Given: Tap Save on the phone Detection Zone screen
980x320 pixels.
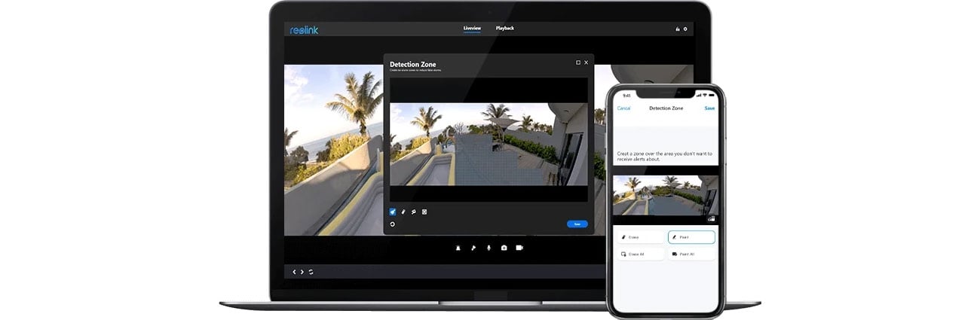Looking at the screenshot, I should 709,108.
